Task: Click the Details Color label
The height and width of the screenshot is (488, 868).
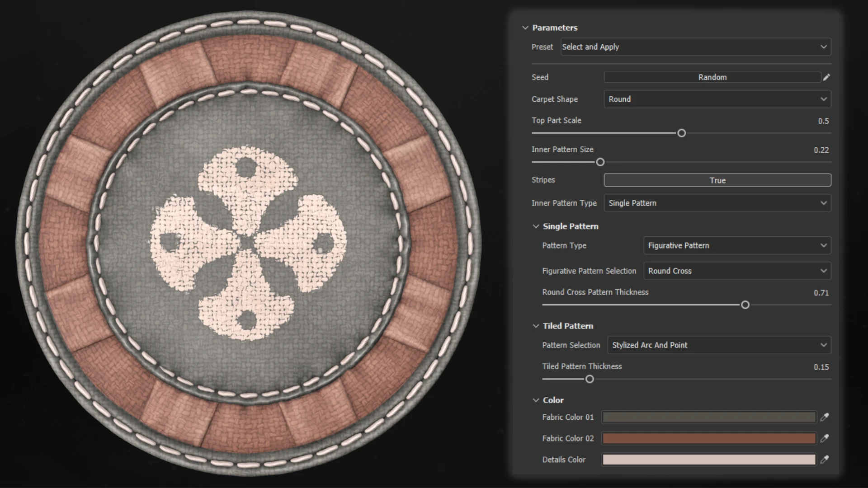Action: (564, 460)
